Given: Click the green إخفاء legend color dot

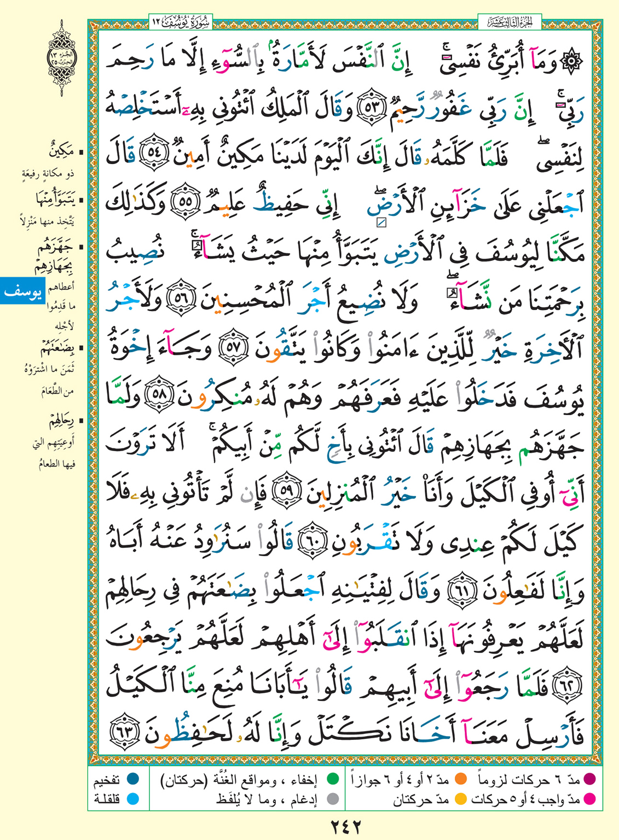Looking at the screenshot, I should 333,779.
